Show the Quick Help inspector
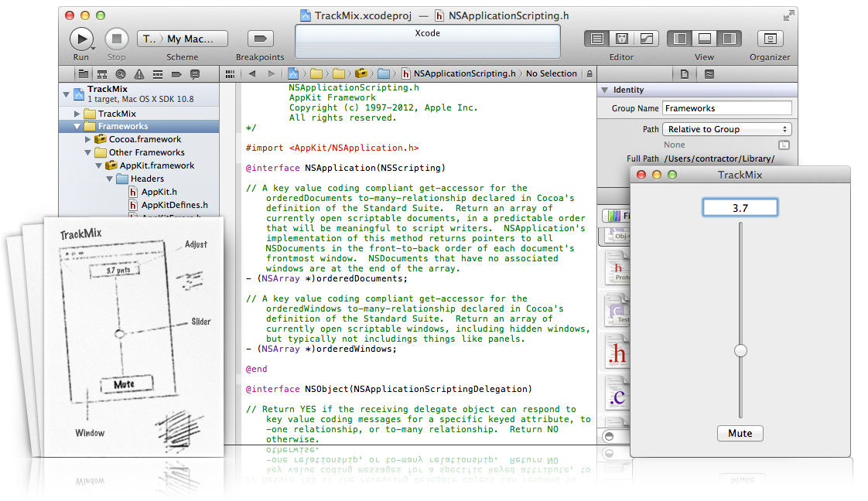 pyautogui.click(x=709, y=74)
